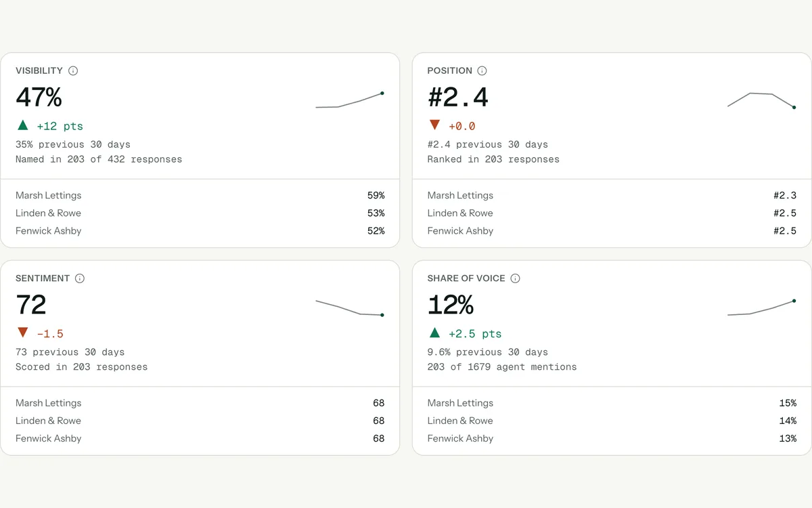The width and height of the screenshot is (812, 508).
Task: Click the red down arrow beside +0.0
Action: click(x=434, y=125)
